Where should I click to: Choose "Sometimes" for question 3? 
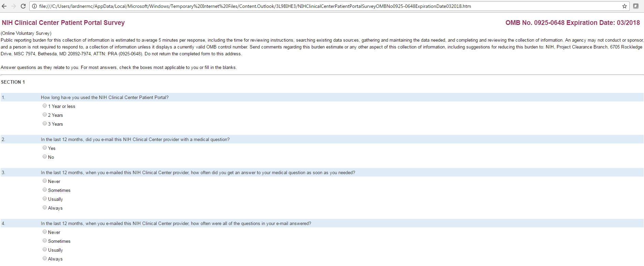(x=45, y=190)
